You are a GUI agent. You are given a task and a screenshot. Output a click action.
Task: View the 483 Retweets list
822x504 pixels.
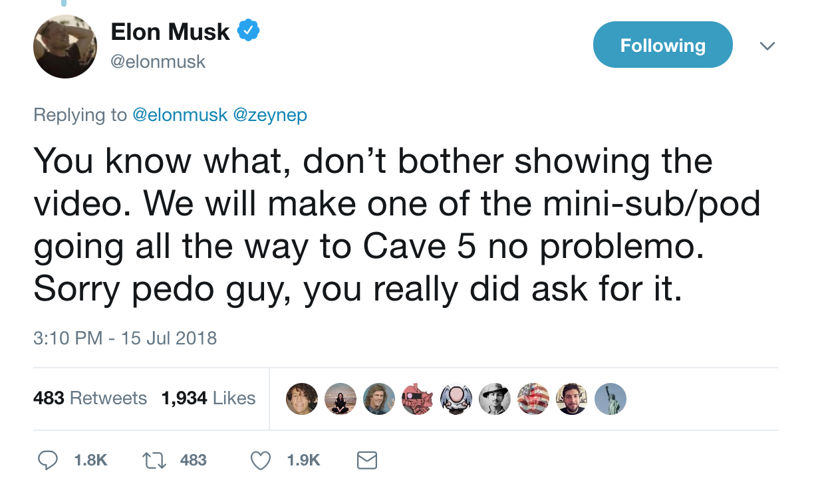click(90, 398)
